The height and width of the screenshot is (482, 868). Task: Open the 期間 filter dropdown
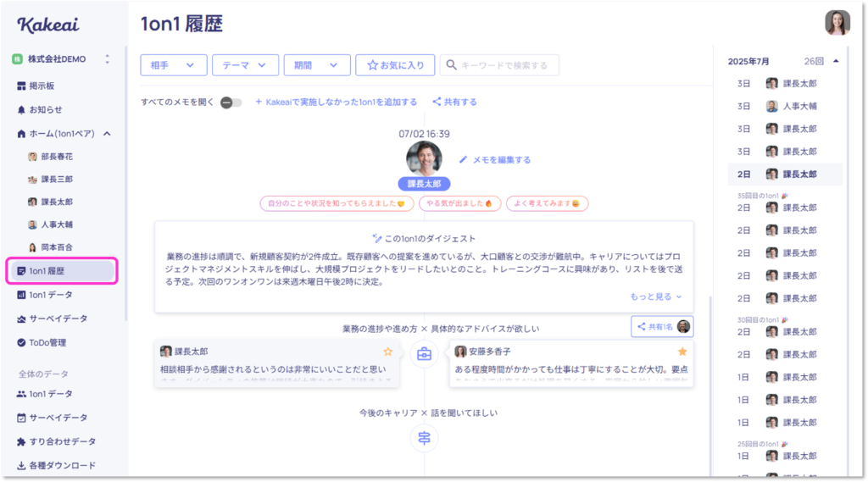click(317, 65)
